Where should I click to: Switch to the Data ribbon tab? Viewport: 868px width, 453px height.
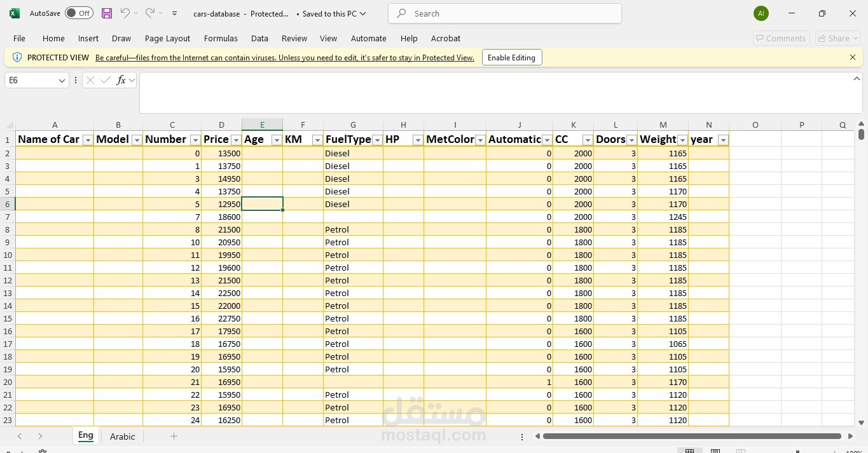coord(259,38)
